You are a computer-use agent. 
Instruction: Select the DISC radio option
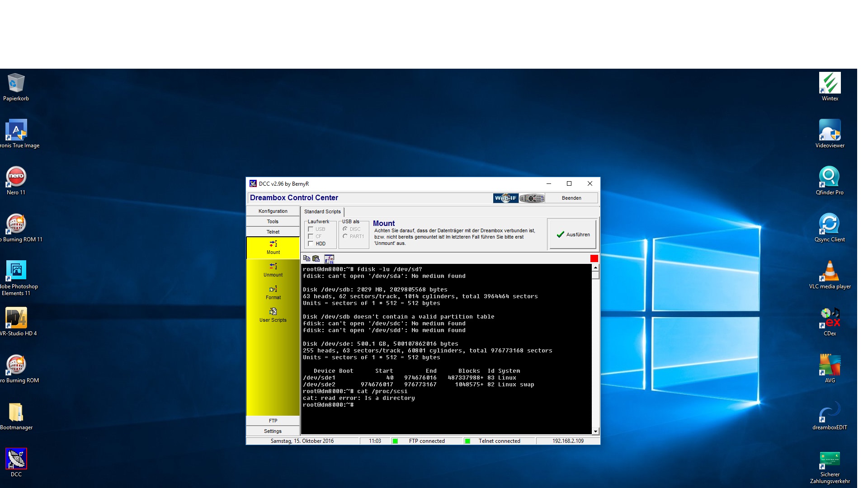click(345, 229)
